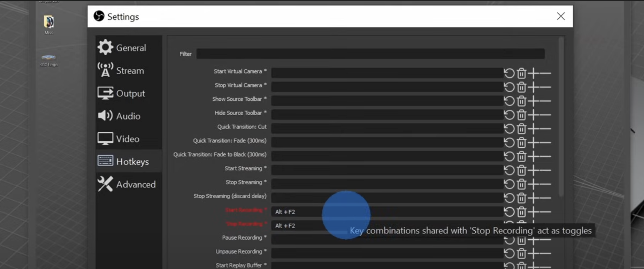Image resolution: width=644 pixels, height=269 pixels.
Task: Select the Hotkeys settings tab
Action: (x=129, y=161)
